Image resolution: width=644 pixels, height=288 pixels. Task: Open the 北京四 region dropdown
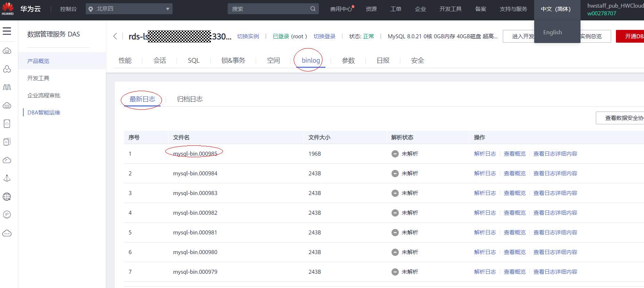pos(129,9)
